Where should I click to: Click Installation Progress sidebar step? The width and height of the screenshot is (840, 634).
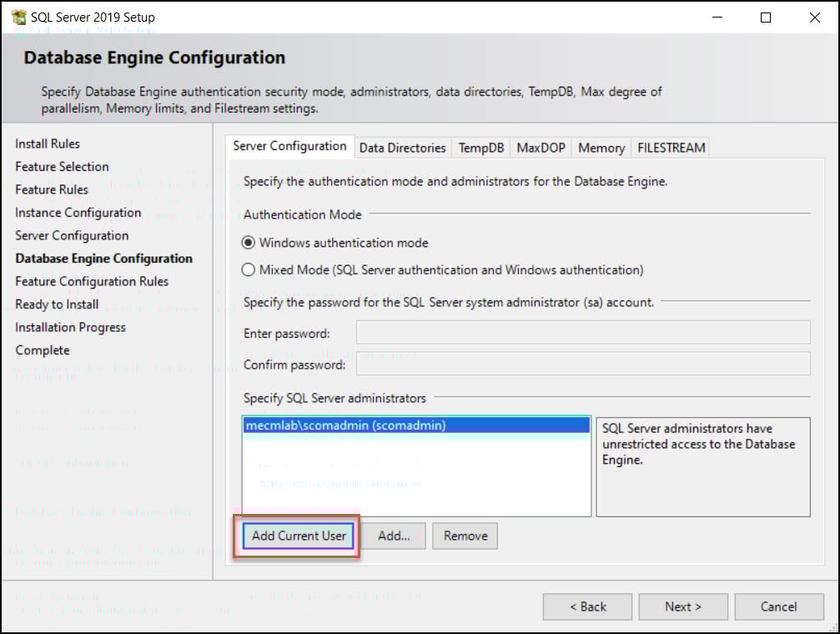(x=70, y=328)
